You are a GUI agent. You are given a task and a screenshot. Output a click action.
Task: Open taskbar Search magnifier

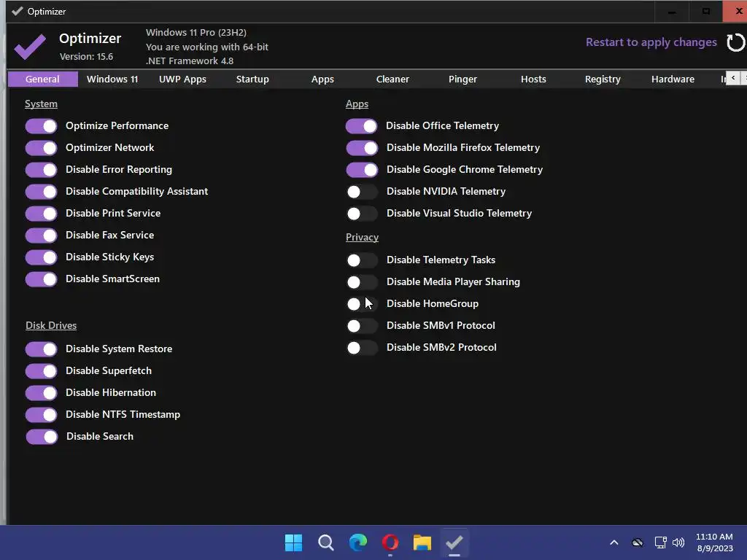tap(326, 542)
